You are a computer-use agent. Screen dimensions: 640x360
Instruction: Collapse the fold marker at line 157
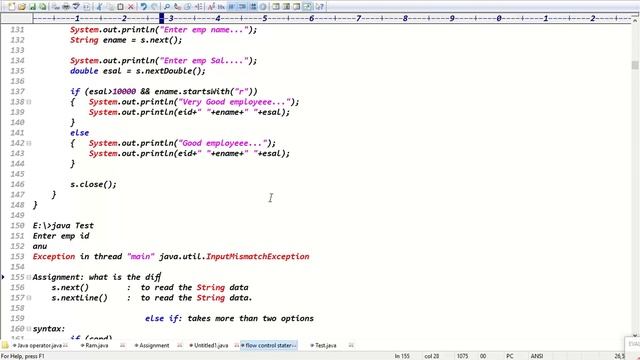(29, 298)
